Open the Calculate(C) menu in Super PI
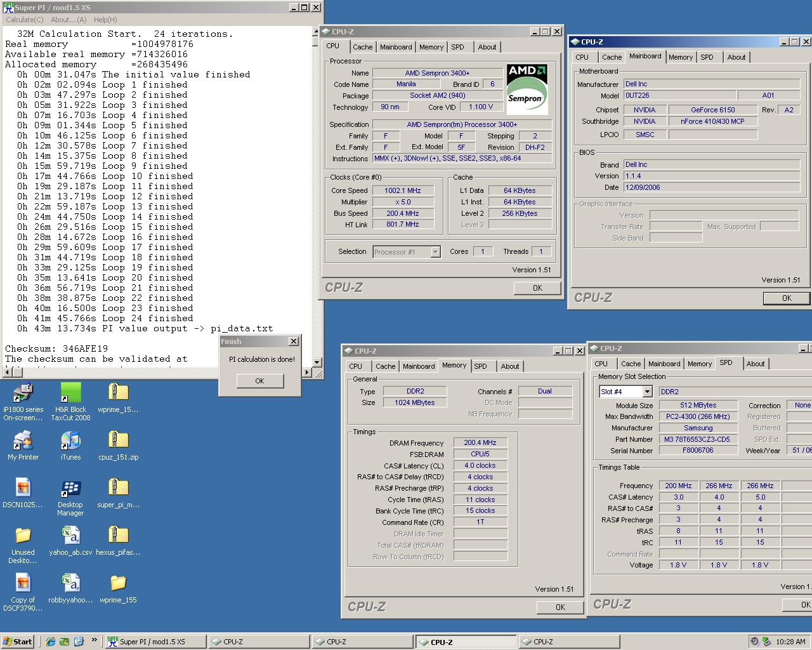812x650 pixels. click(25, 20)
